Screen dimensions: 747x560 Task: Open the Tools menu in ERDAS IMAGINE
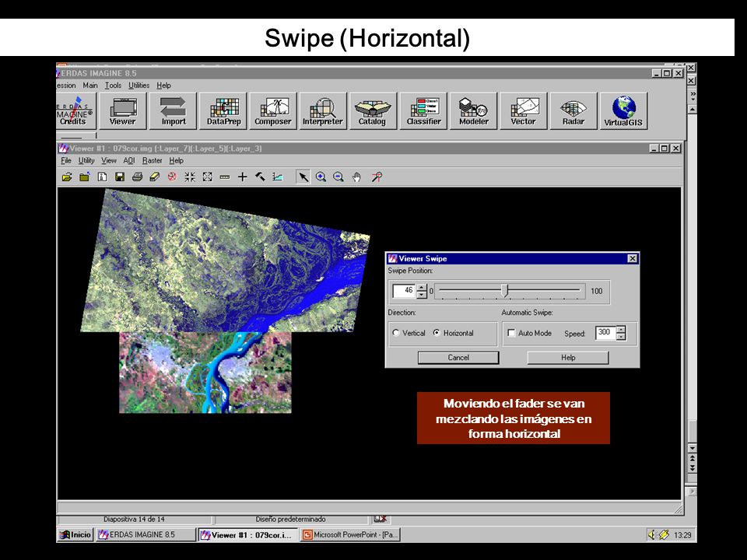click(x=113, y=86)
